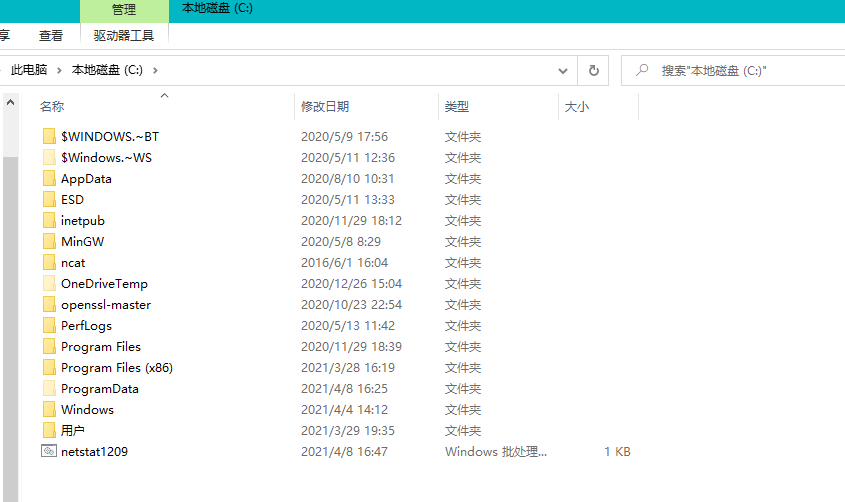845x502 pixels.
Task: Click the 1 KB size cell
Action: (x=617, y=452)
